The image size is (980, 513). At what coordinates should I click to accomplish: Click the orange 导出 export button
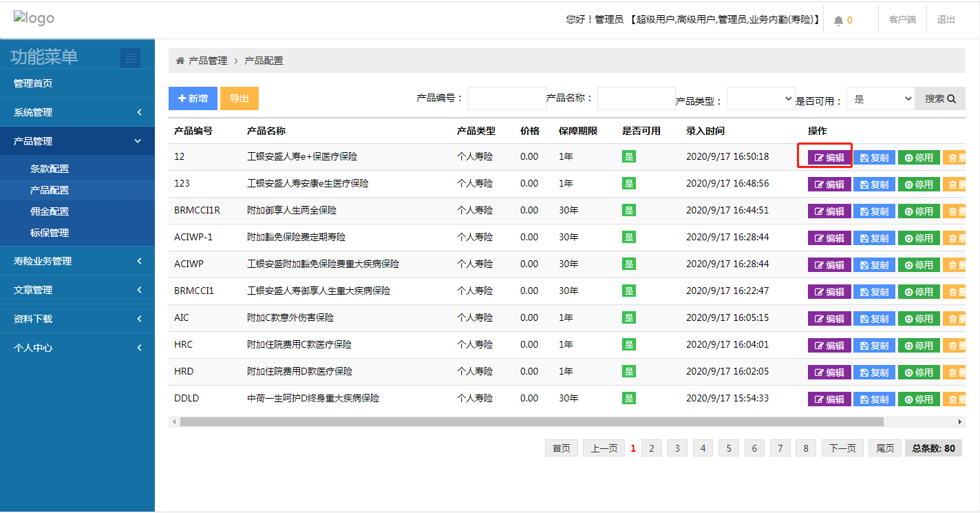pos(239,98)
